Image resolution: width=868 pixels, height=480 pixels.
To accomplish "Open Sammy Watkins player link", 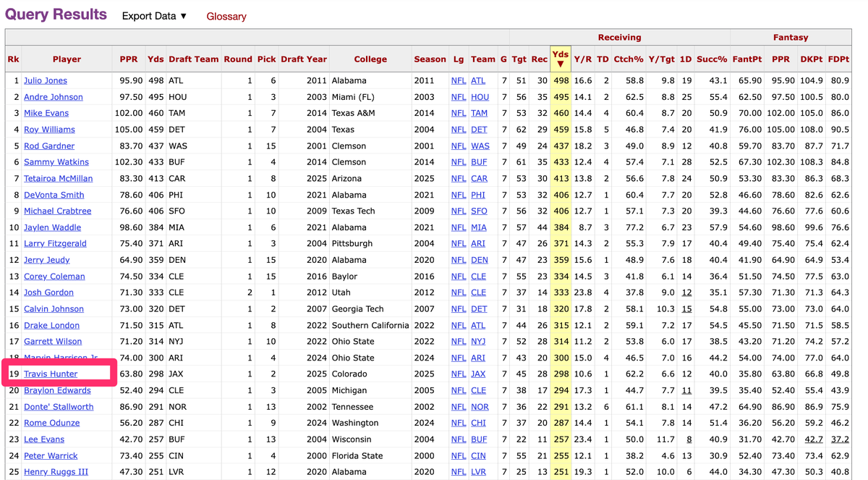I will tap(56, 162).
